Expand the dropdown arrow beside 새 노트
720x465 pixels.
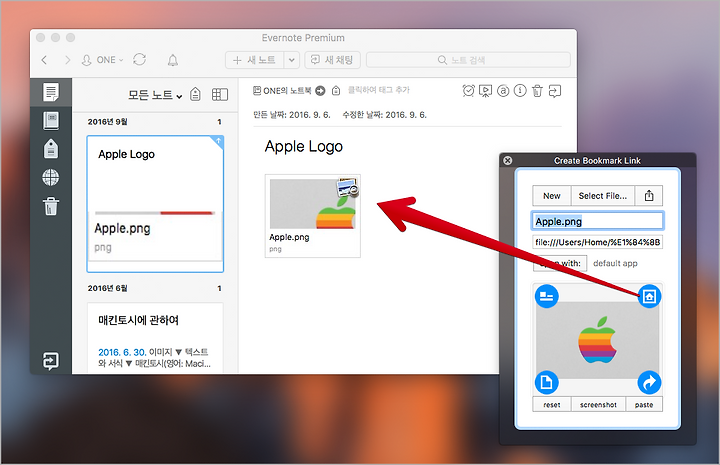point(292,60)
